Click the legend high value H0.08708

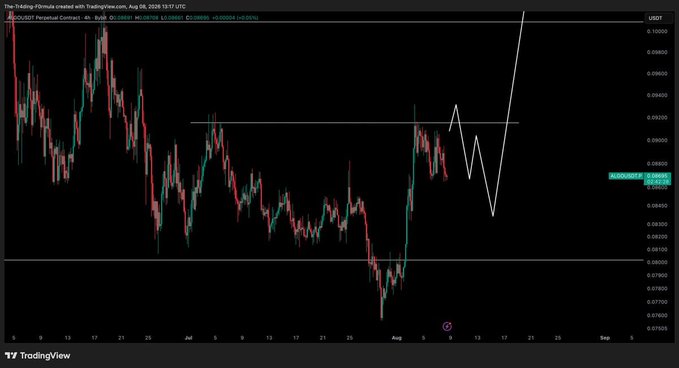tap(147, 18)
